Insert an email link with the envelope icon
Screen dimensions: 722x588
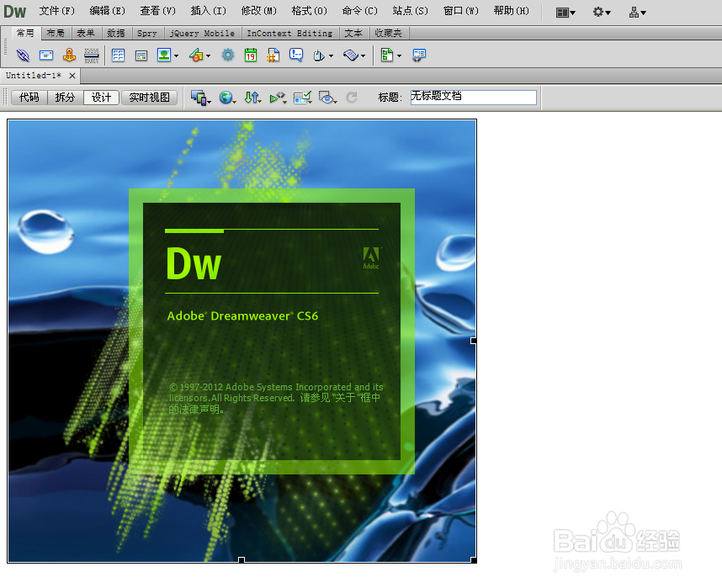point(46,56)
